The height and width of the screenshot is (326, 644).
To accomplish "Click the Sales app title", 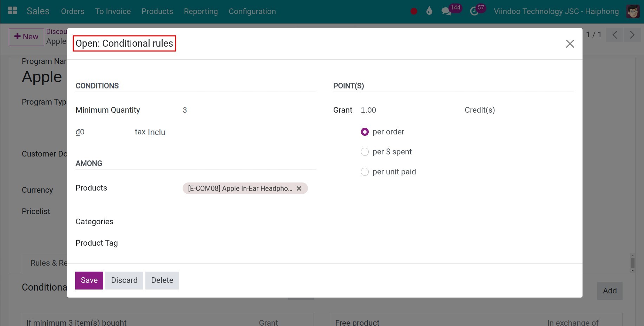I will pos(38,11).
